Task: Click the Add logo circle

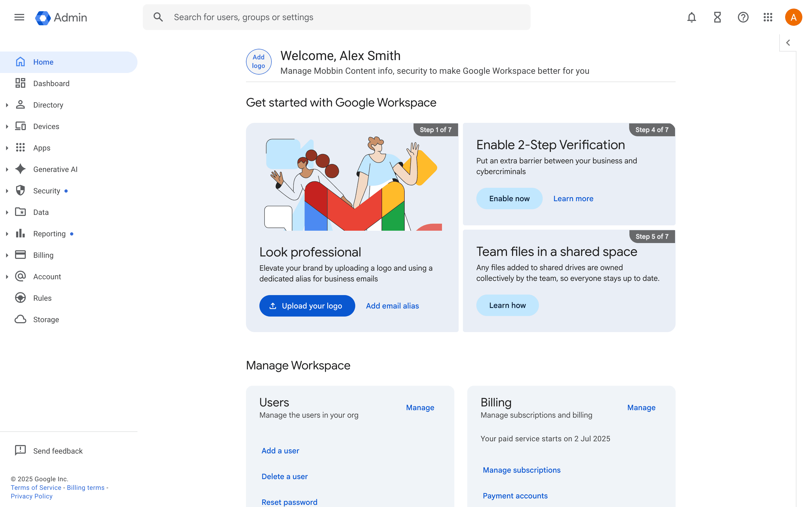Action: pyautogui.click(x=258, y=62)
